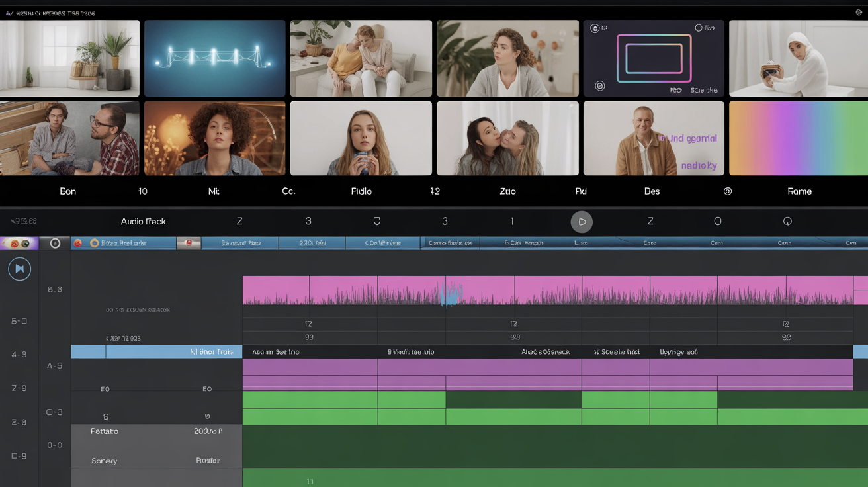This screenshot has width=868, height=487.
Task: Click the target icon left of Fame
Action: pos(728,191)
